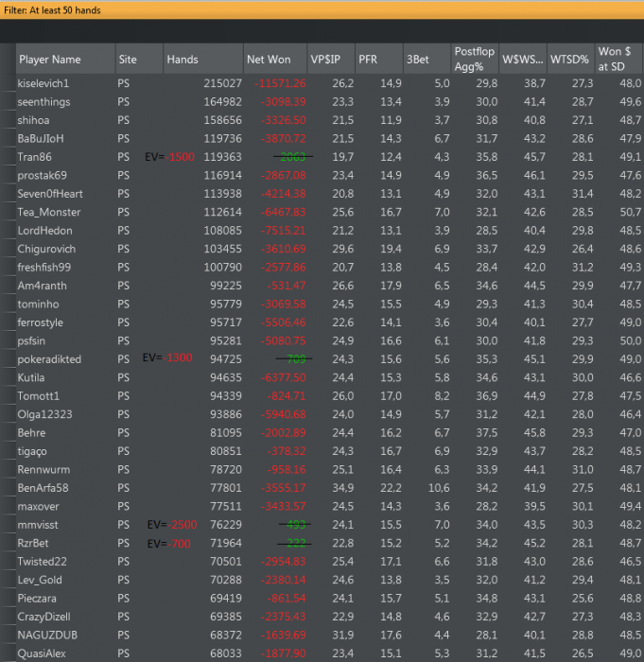Click net won value -378,32
This screenshot has width=644, height=662.
287,451
